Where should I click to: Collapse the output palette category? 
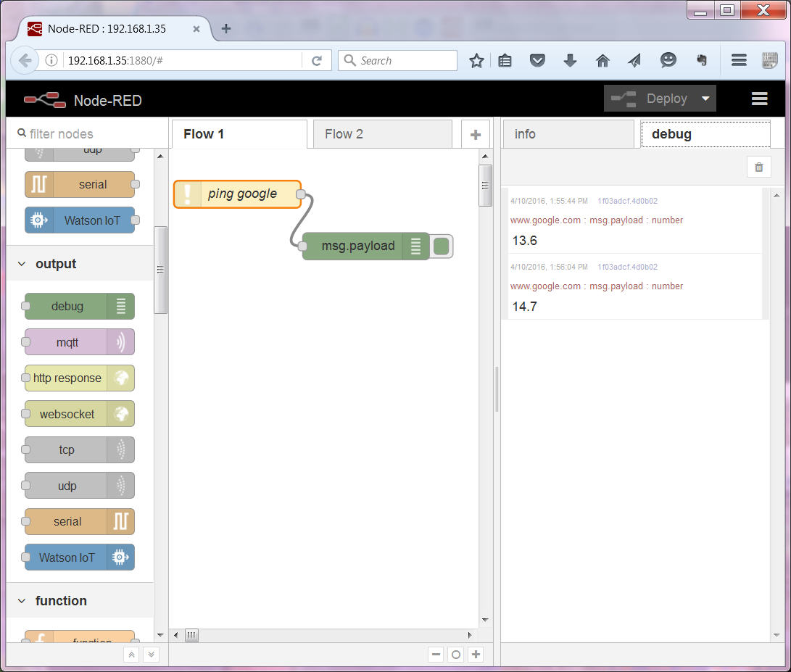point(22,264)
